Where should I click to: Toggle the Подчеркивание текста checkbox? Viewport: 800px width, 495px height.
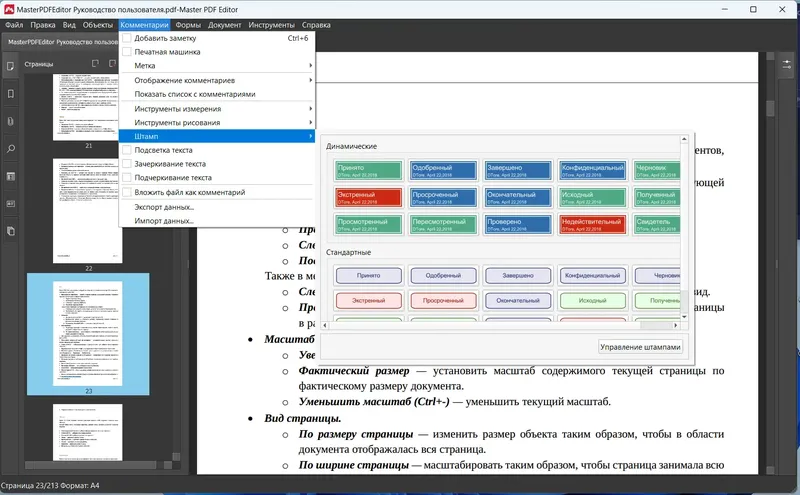[x=127, y=178]
